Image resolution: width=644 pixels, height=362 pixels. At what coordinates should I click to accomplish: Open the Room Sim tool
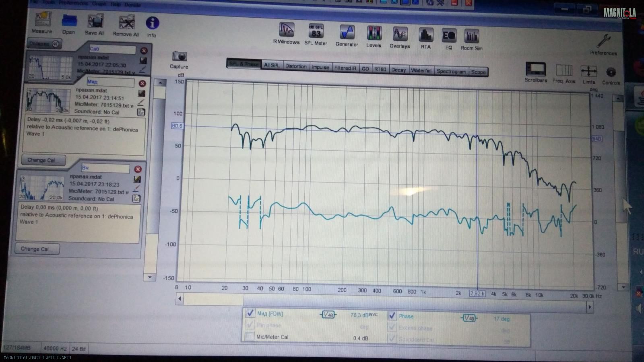click(x=471, y=40)
